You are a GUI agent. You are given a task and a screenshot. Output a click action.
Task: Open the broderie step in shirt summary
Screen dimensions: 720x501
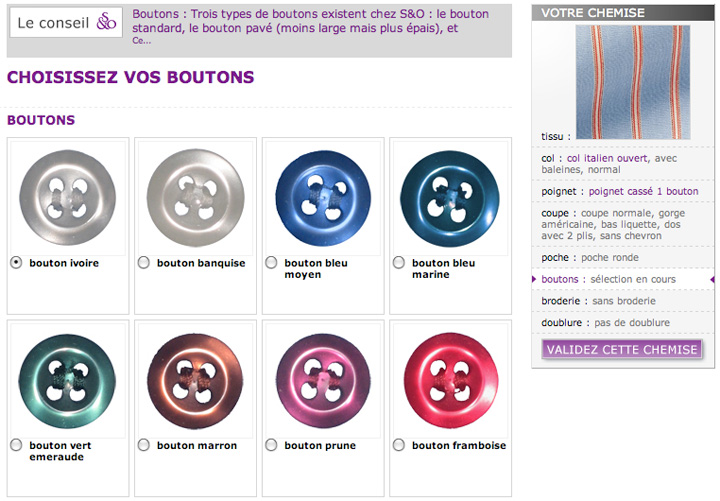[x=561, y=301]
